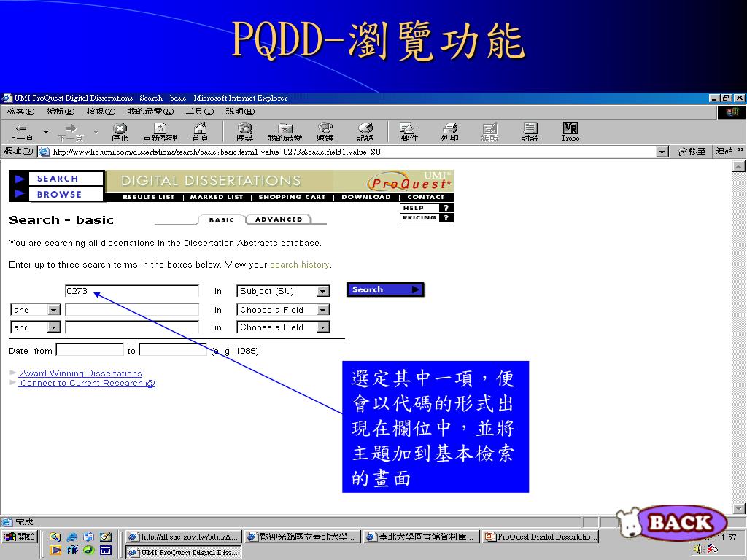The width and height of the screenshot is (747, 560).
Task: Switch to the ADVANCED search tab
Action: (x=279, y=219)
